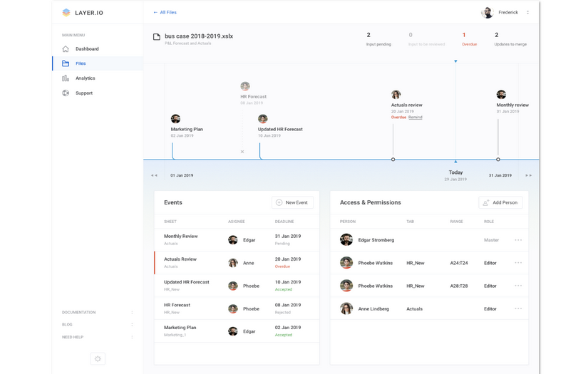Click Anne Lindberg's avatar in permissions
The width and height of the screenshot is (588, 374).
[346, 308]
